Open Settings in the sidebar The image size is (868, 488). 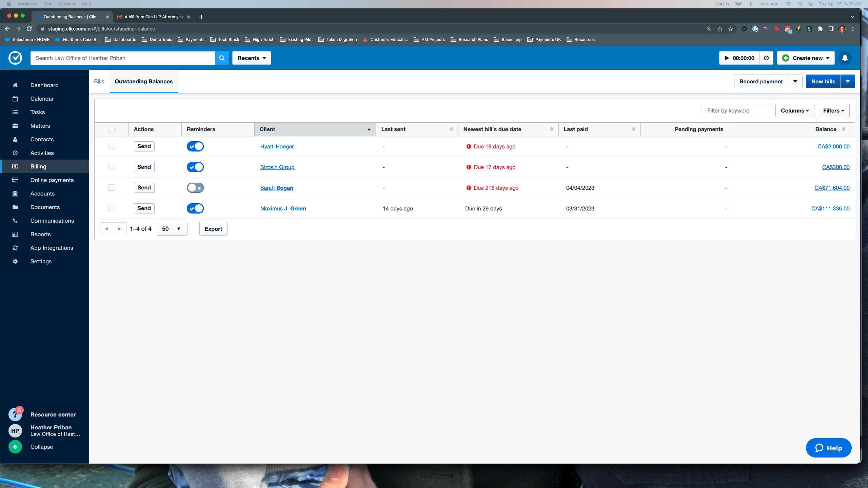click(x=44, y=261)
